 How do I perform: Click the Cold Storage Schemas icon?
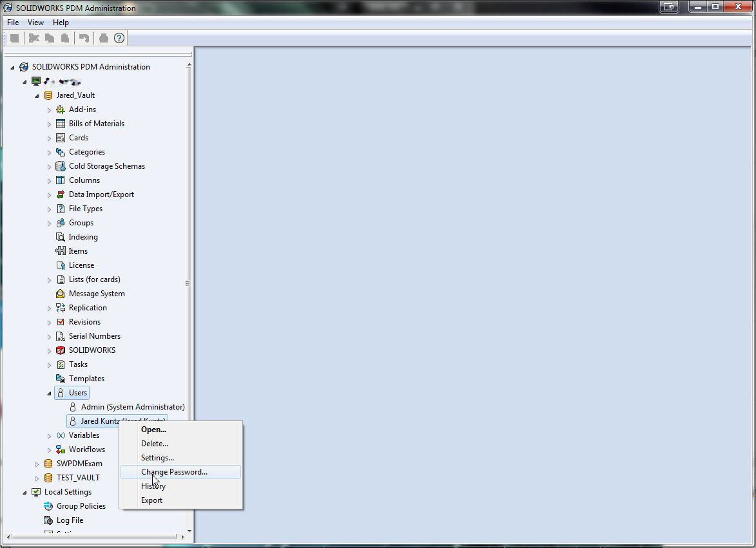pos(61,166)
